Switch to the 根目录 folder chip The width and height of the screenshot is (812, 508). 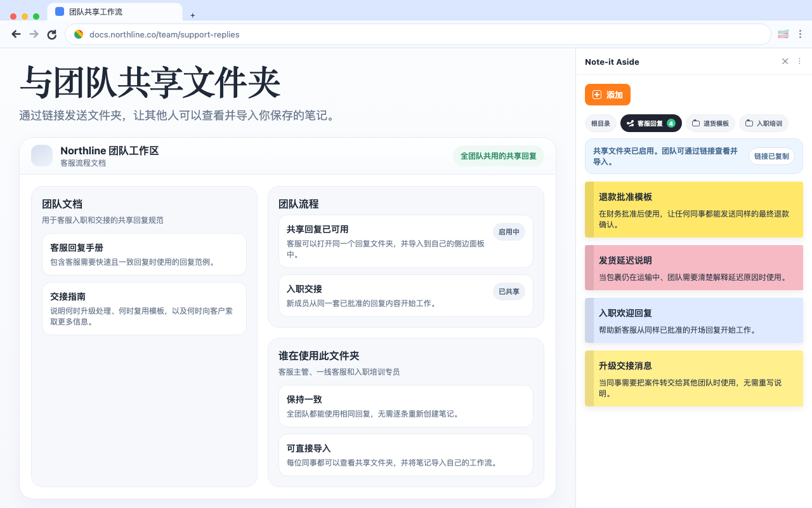pos(600,123)
